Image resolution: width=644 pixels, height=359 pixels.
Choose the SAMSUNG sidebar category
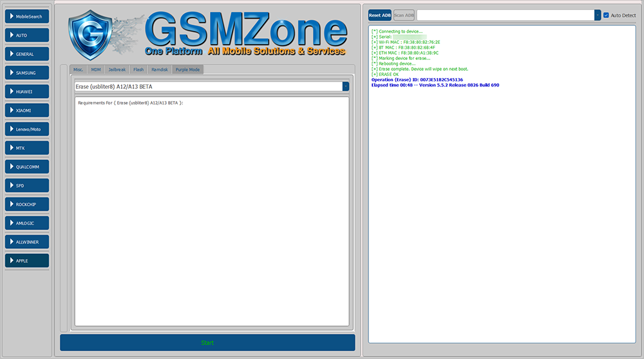27,73
